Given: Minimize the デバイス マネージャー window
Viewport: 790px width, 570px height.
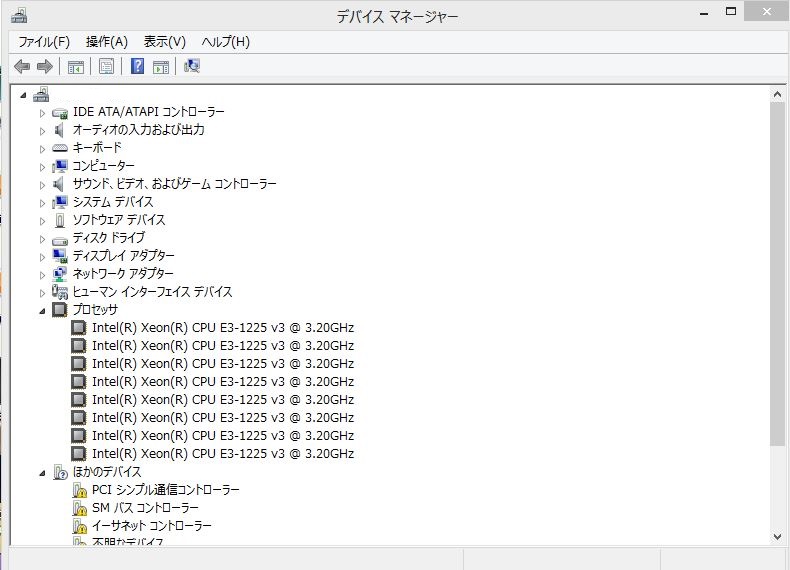Looking at the screenshot, I should pos(704,12).
